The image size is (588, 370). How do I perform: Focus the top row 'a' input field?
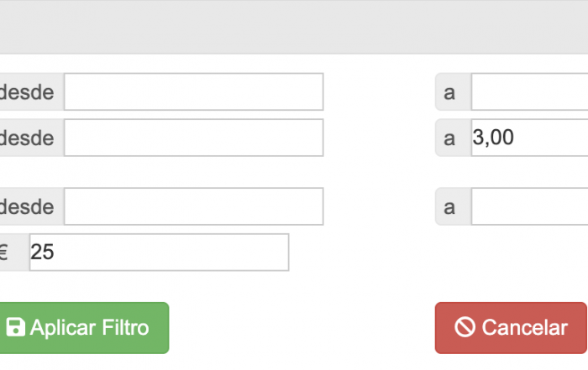pyautogui.click(x=529, y=91)
